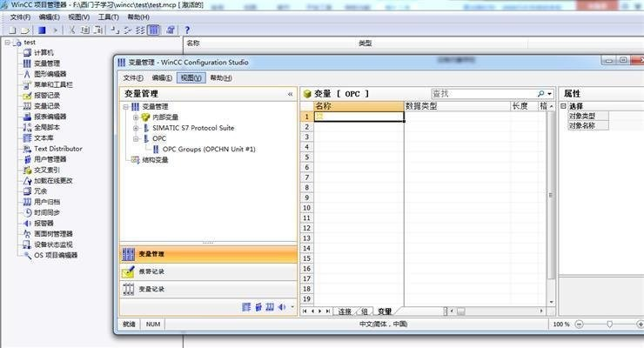Viewport: 644px width, 348px height.
Task: Click the blue Deactivate (stop) runtime icon
Action: point(42,30)
